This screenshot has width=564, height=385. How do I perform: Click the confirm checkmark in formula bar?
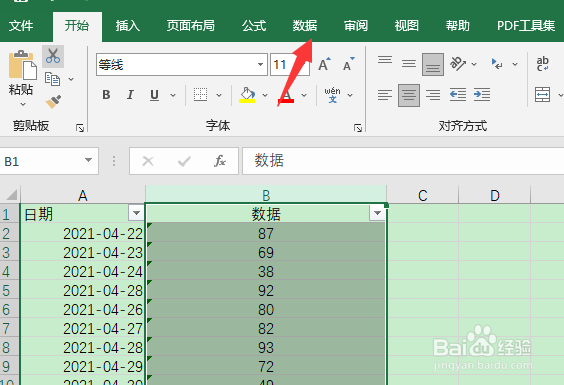[184, 161]
